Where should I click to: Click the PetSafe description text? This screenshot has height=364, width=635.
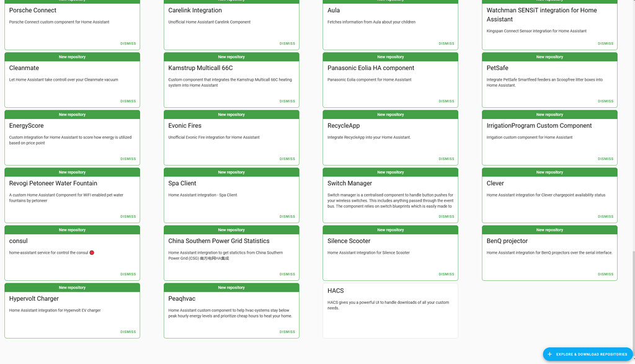[544, 82]
